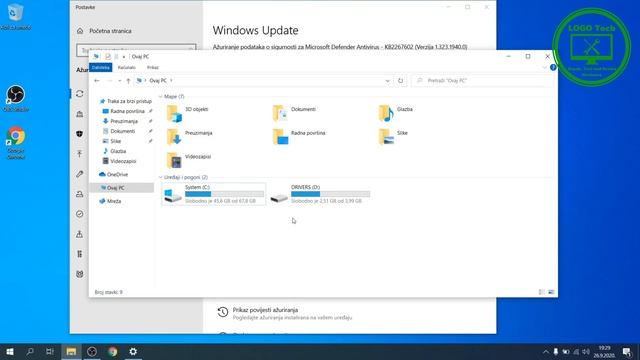Click the Settings search field

click(x=136, y=50)
